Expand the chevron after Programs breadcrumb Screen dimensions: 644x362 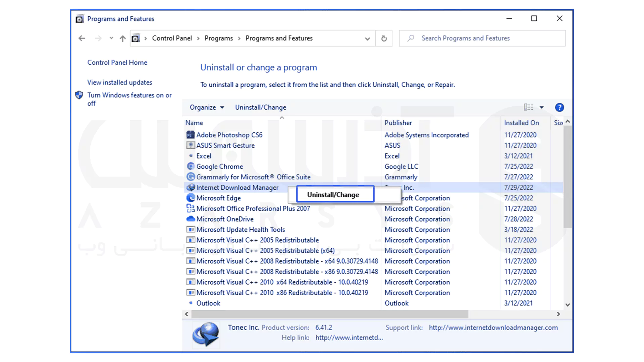pos(239,39)
